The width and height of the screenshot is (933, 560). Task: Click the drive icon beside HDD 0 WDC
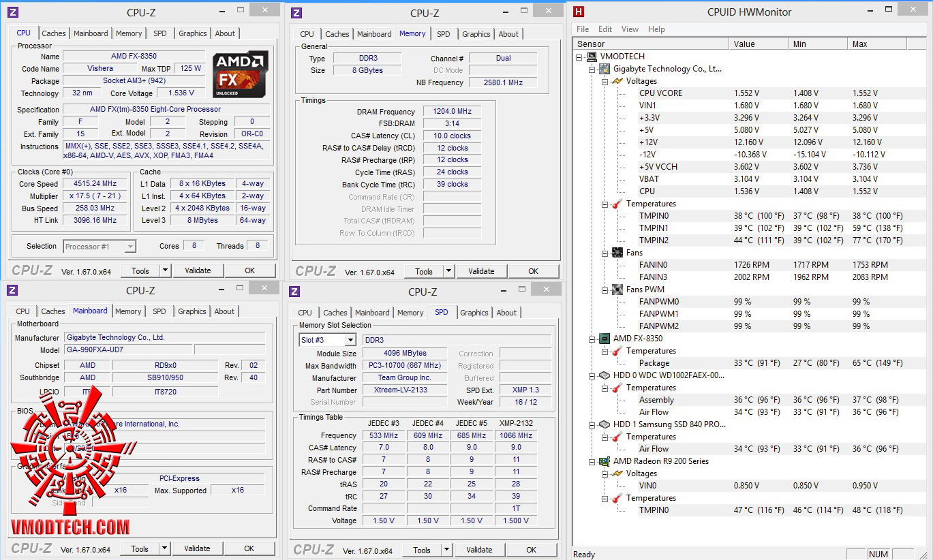[x=605, y=375]
